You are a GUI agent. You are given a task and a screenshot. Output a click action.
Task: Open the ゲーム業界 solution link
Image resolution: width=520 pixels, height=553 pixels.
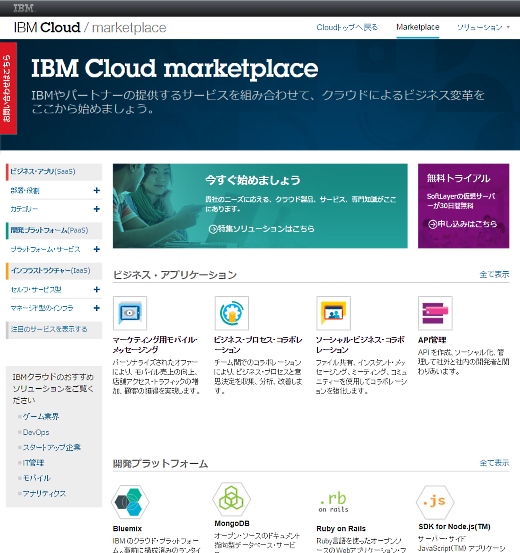tap(41, 417)
